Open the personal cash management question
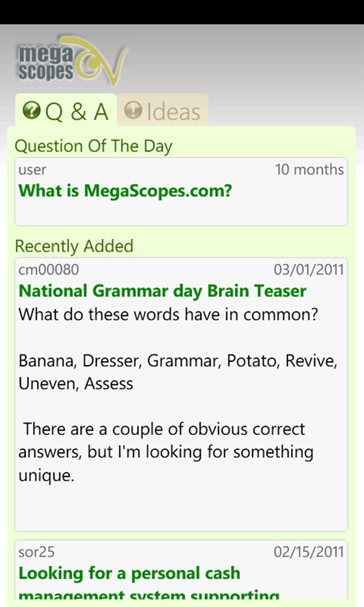Image resolution: width=364 pixels, height=607 pixels. coord(129,574)
